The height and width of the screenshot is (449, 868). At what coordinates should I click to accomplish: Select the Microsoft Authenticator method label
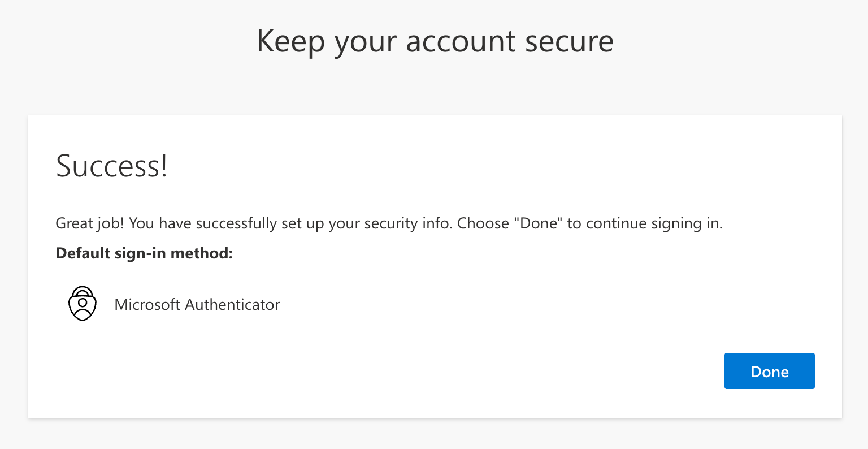(x=197, y=304)
